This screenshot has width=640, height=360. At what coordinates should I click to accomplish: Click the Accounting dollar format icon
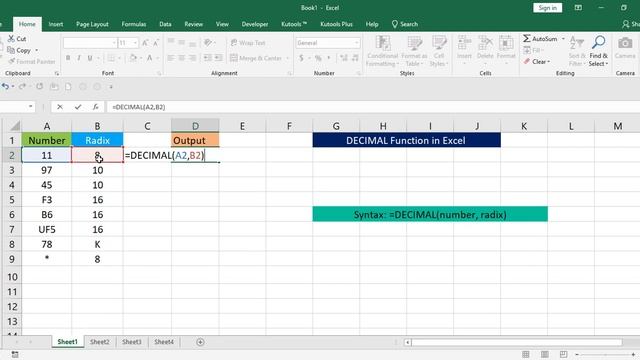pos(301,58)
